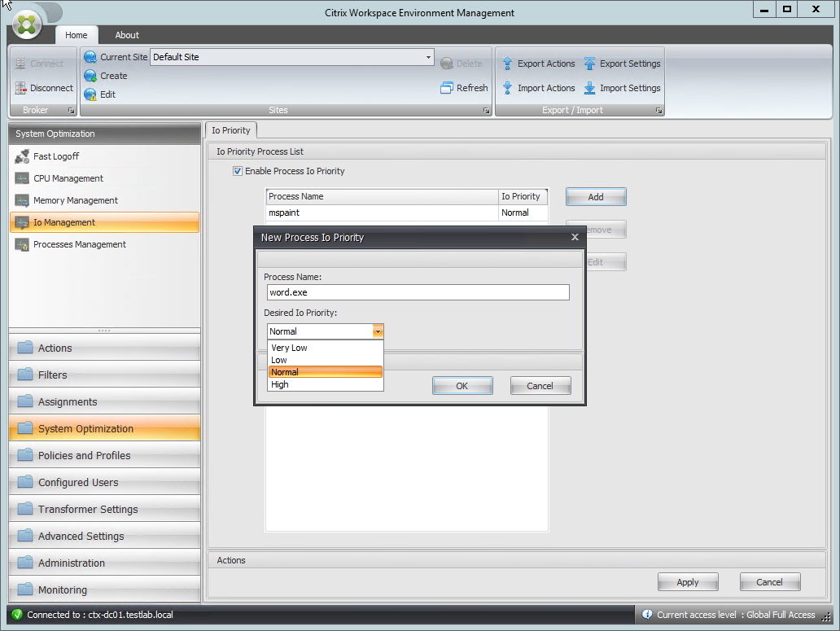Image resolution: width=840 pixels, height=631 pixels.
Task: Choose Normal from priority list
Action: pos(326,372)
